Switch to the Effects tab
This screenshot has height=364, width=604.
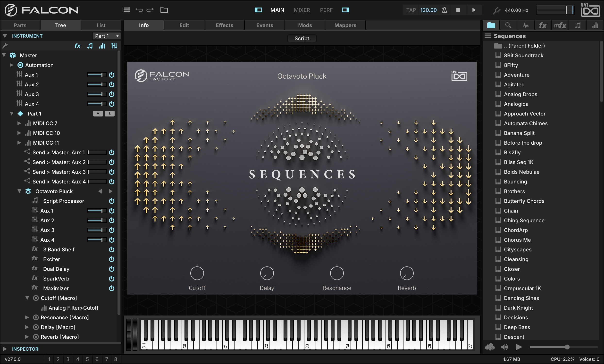tap(224, 25)
